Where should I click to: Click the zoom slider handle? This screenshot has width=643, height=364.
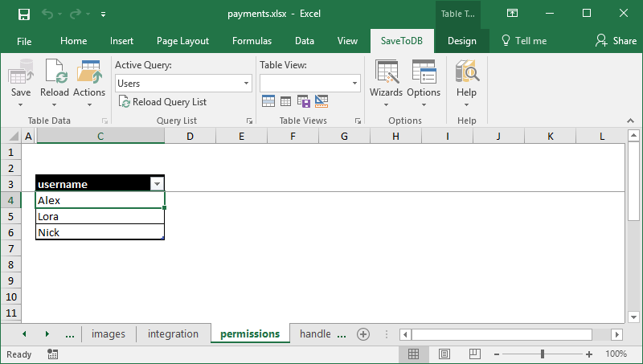tap(543, 354)
